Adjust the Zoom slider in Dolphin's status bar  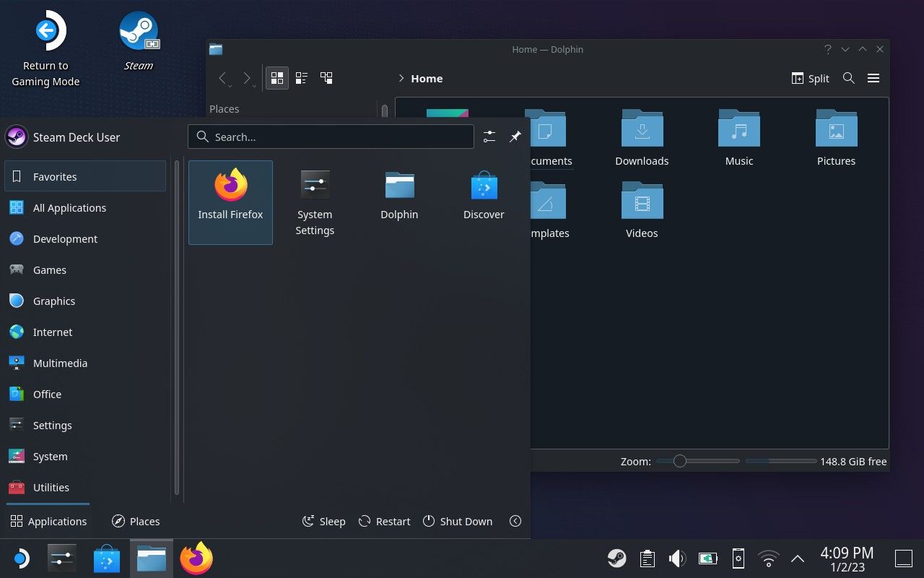tap(679, 460)
